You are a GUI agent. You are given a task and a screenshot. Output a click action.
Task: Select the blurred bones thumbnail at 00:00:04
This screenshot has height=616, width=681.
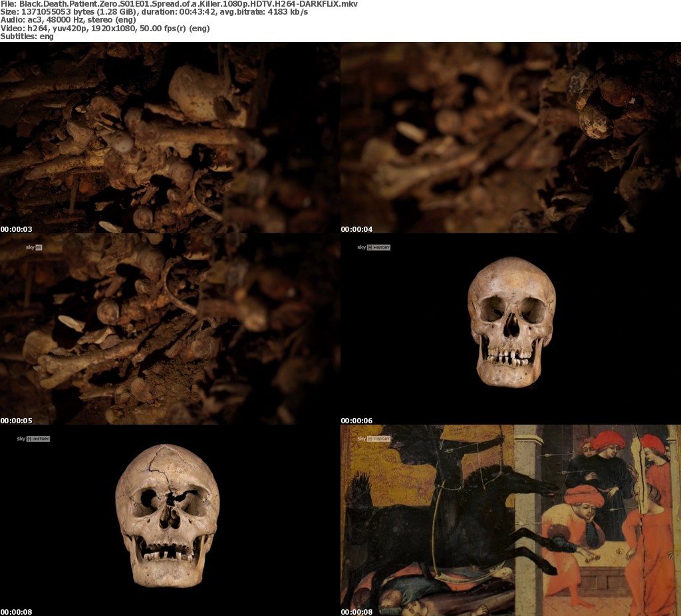[511, 138]
